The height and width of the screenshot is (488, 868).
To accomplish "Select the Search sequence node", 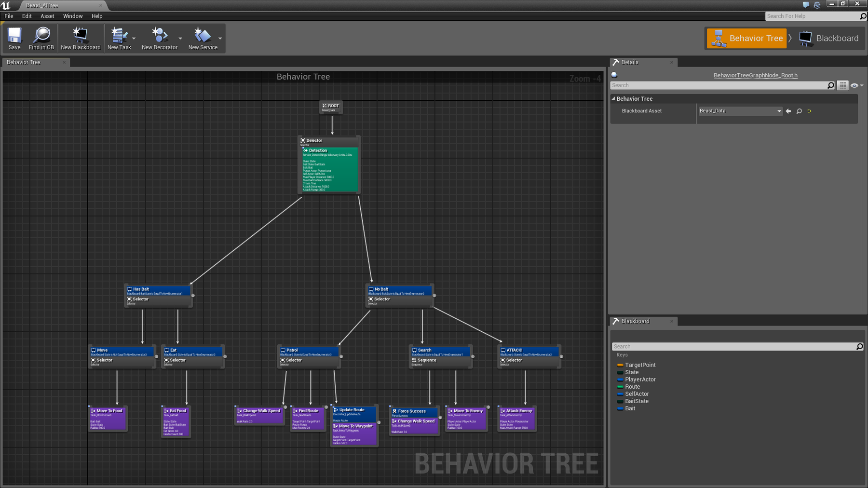I will tap(440, 362).
